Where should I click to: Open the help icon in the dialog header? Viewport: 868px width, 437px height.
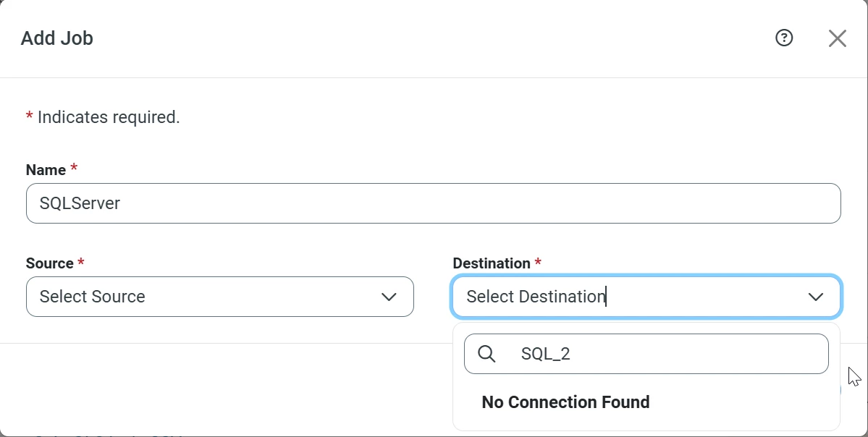783,38
